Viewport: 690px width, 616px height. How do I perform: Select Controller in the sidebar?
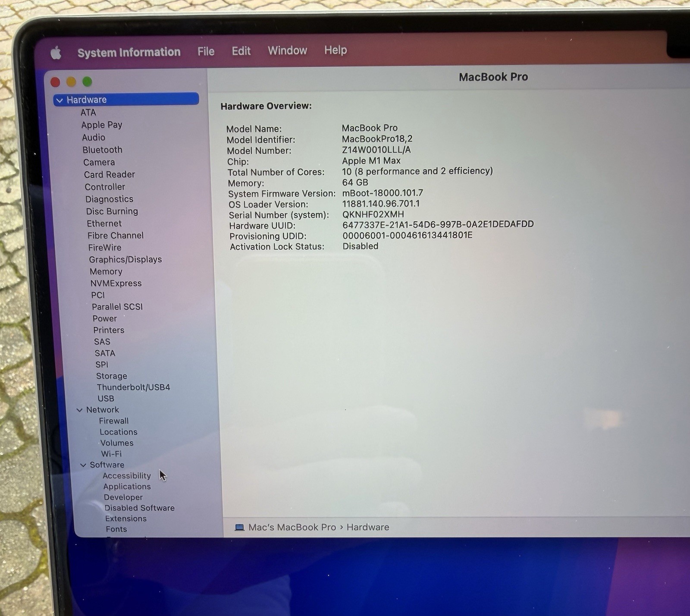(x=105, y=187)
